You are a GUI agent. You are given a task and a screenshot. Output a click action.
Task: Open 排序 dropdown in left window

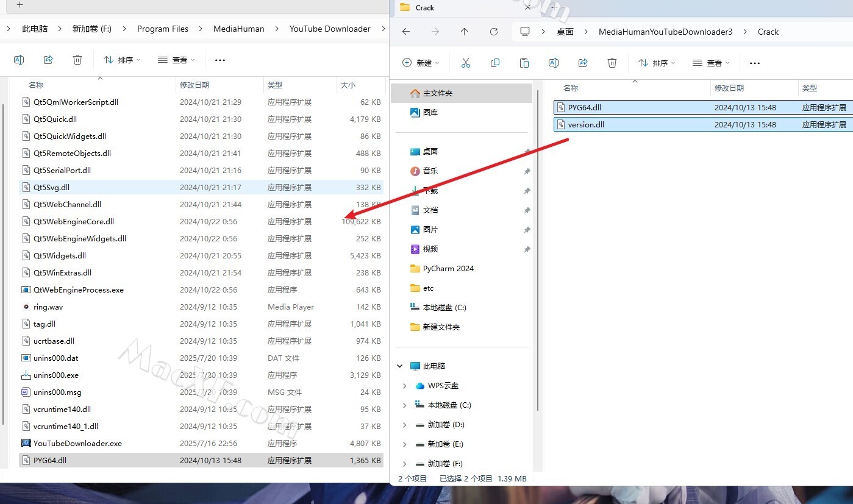pos(122,60)
